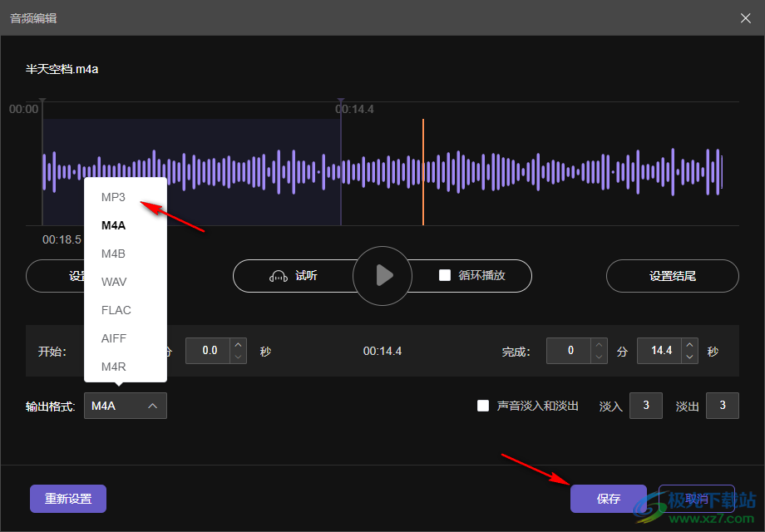This screenshot has height=532, width=765.
Task: Click the headphone preview icon
Action: click(279, 276)
